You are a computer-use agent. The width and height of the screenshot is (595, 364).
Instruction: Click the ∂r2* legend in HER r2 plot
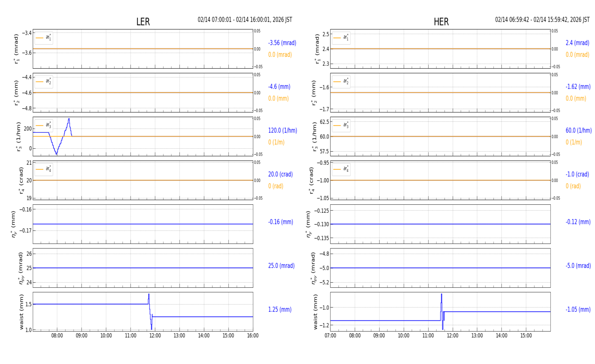[x=341, y=82]
